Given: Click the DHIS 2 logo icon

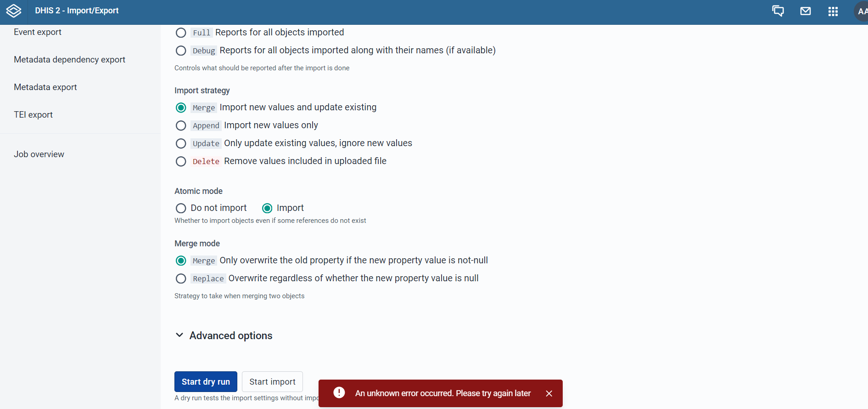Looking at the screenshot, I should (14, 11).
